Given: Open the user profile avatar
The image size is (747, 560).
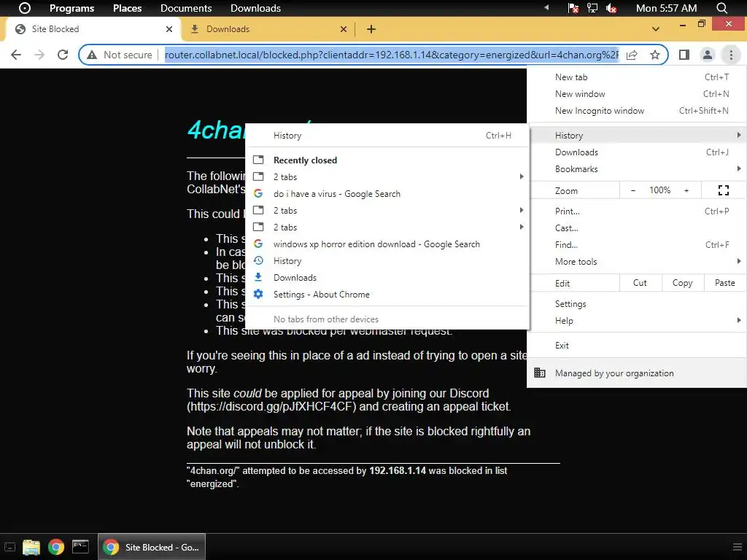Looking at the screenshot, I should 708,55.
